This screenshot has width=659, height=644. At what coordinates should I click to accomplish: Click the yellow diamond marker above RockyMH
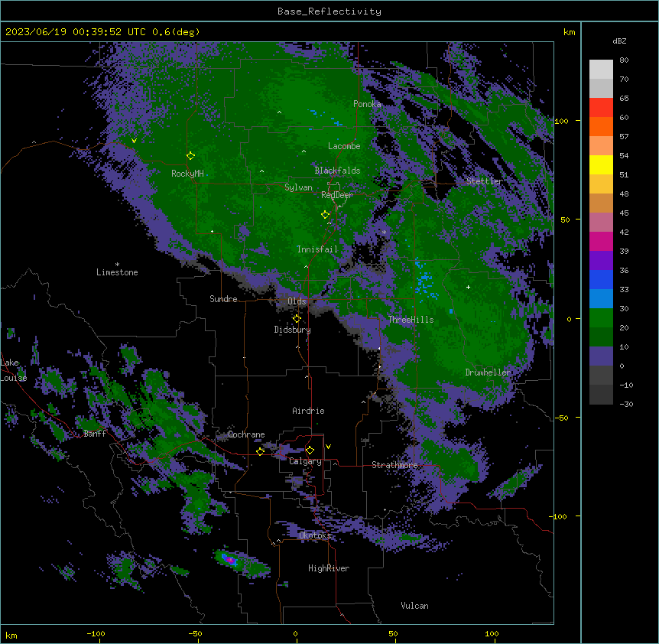pyautogui.click(x=191, y=156)
